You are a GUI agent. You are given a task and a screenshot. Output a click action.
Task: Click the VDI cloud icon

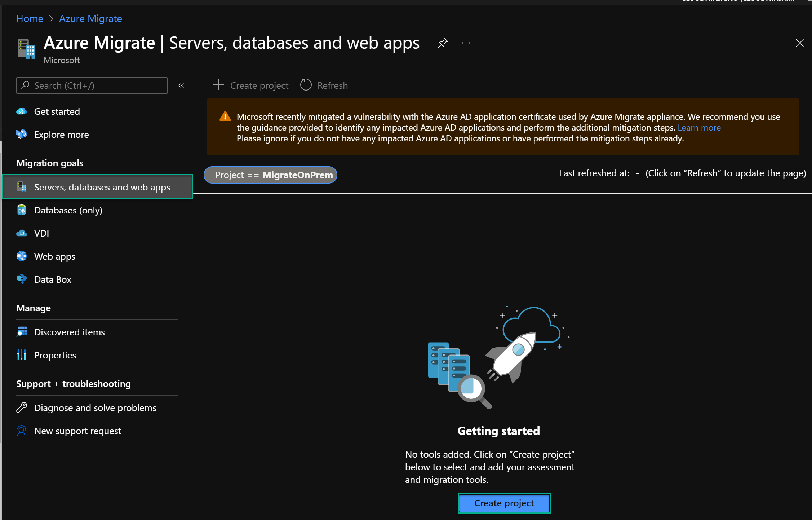tap(22, 233)
